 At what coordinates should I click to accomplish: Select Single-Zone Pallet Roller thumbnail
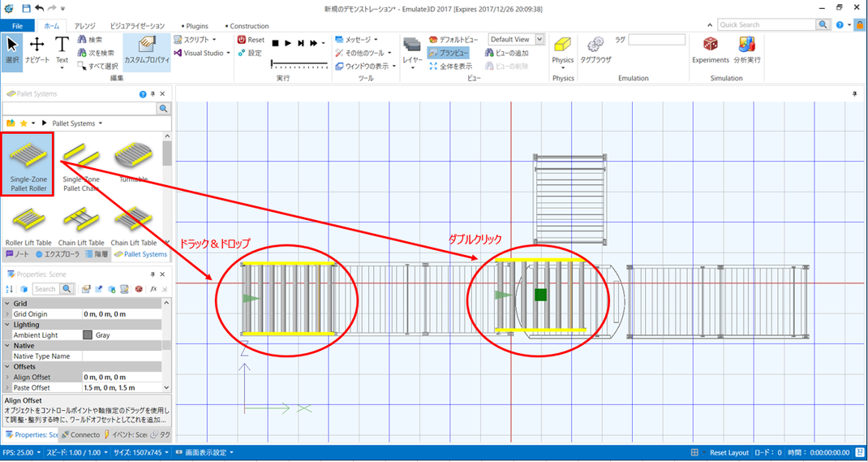point(28,165)
